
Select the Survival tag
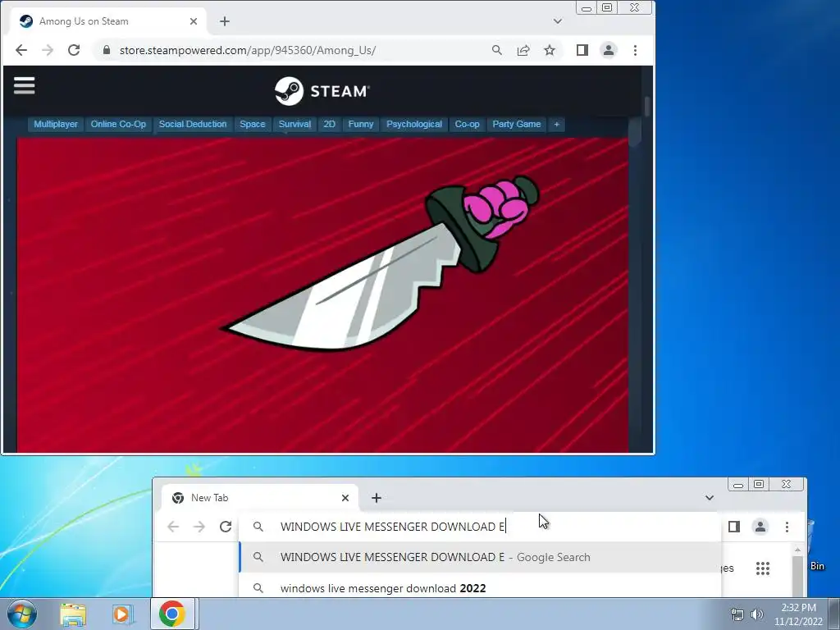coord(294,125)
